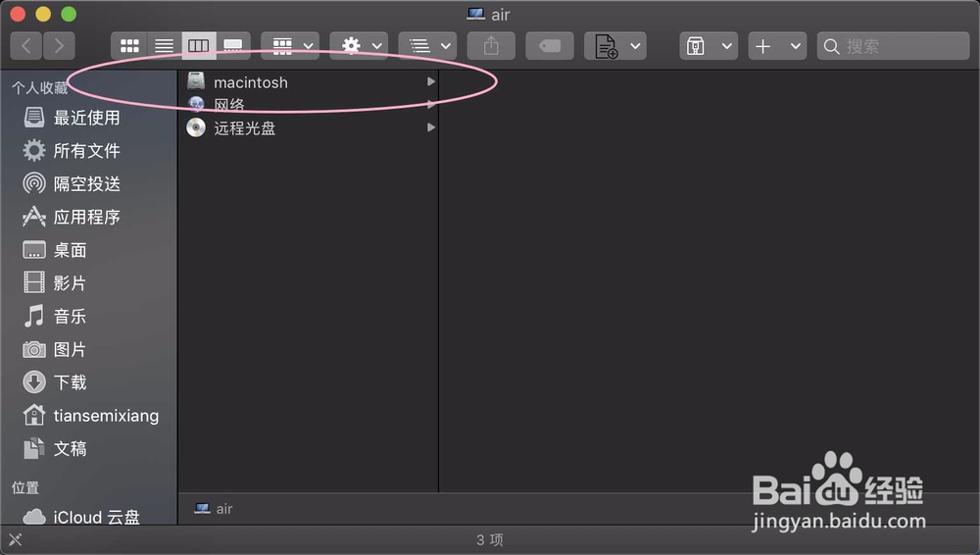This screenshot has height=555, width=980.
Task: Go back with the left arrow button
Action: (26, 46)
